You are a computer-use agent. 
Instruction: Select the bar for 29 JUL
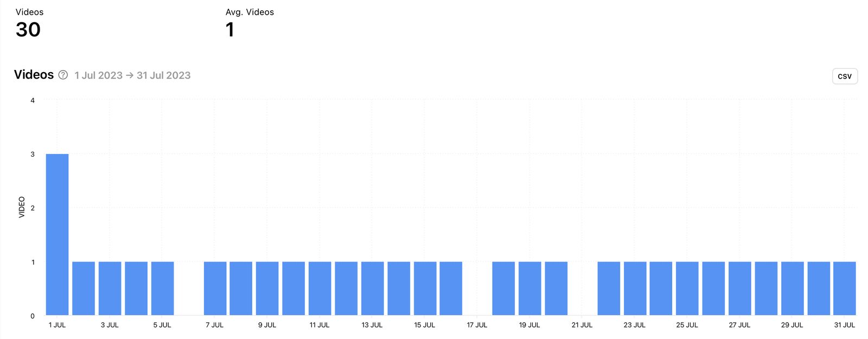[x=794, y=287]
